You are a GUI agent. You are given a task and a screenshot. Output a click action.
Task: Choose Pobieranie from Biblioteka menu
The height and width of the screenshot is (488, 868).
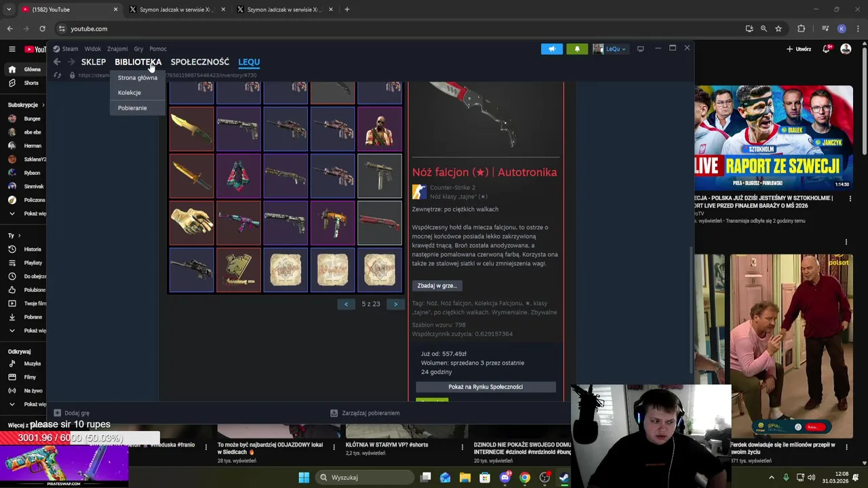click(x=132, y=108)
